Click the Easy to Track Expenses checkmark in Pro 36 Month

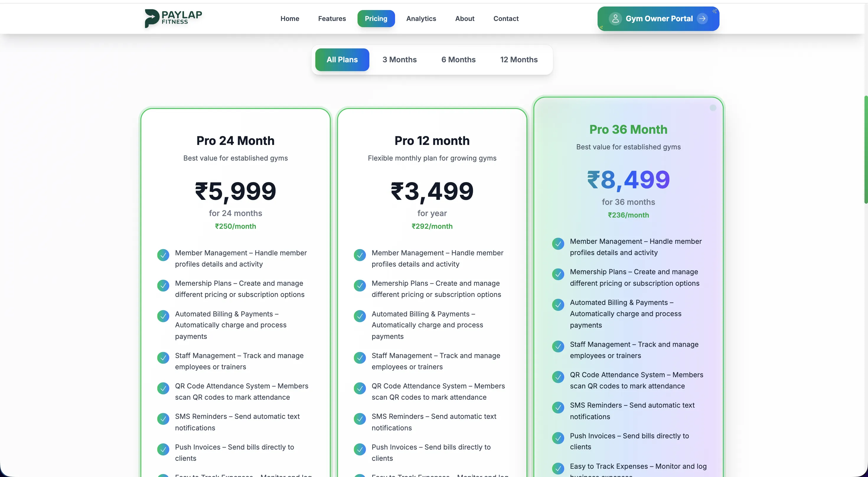tap(558, 468)
